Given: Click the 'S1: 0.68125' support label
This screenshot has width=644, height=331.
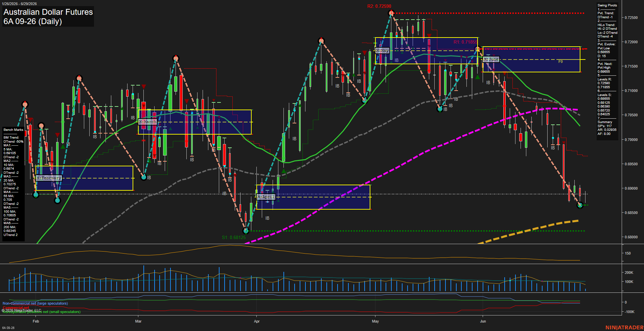Looking at the screenshot, I should [x=234, y=237].
